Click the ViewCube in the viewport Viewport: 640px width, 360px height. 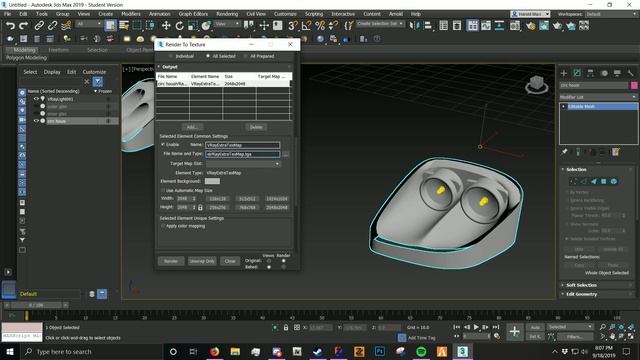click(x=536, y=84)
